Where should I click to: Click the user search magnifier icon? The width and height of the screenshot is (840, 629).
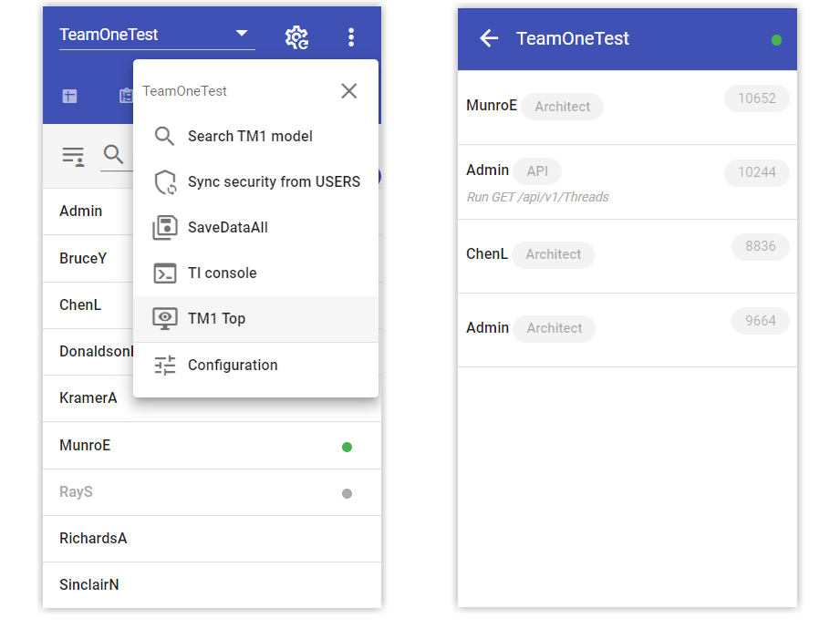[113, 155]
